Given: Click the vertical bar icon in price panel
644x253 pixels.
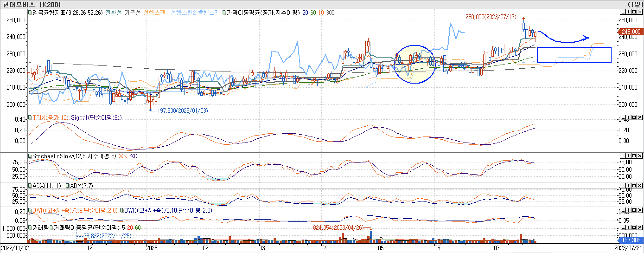Looking at the screenshot, I should point(629,12).
